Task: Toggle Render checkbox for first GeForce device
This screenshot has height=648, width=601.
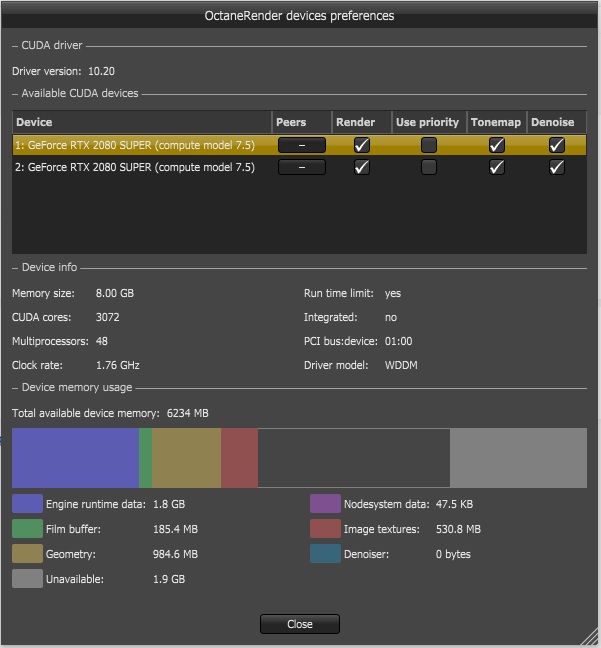Action: tap(362, 145)
